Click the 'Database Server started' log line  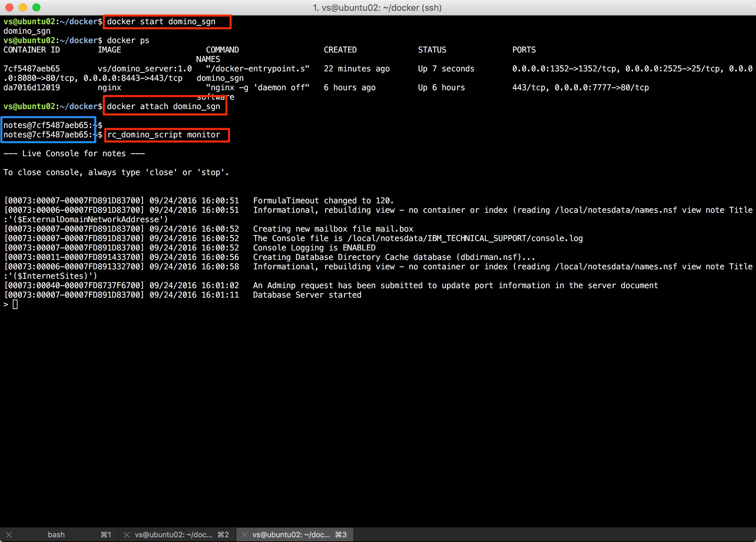307,295
